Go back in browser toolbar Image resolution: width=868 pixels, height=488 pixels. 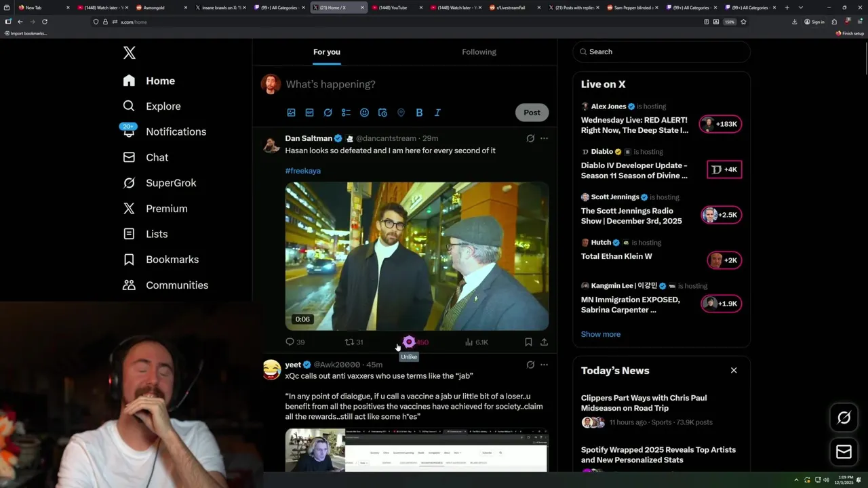click(x=20, y=22)
